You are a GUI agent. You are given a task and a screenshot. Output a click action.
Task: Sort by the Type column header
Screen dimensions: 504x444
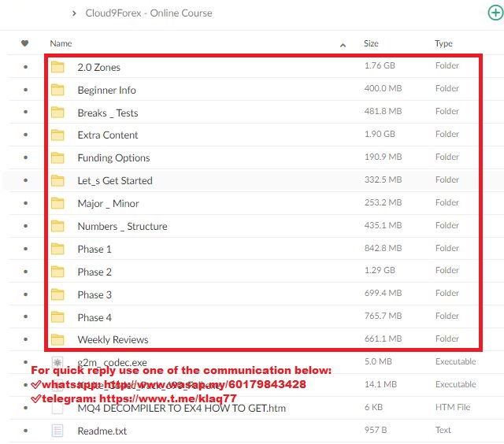[x=443, y=43]
